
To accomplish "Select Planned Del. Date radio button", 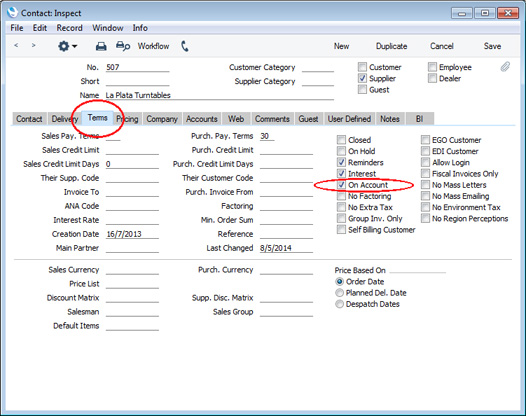I will click(x=339, y=293).
